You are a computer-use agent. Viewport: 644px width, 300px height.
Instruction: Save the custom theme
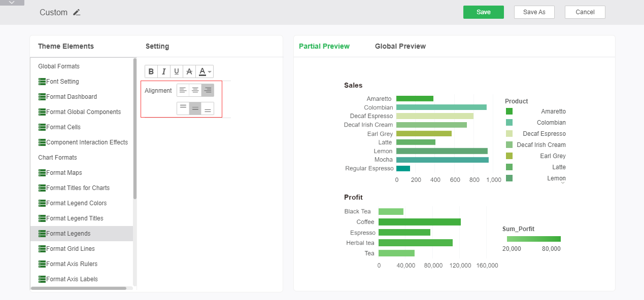pyautogui.click(x=483, y=12)
